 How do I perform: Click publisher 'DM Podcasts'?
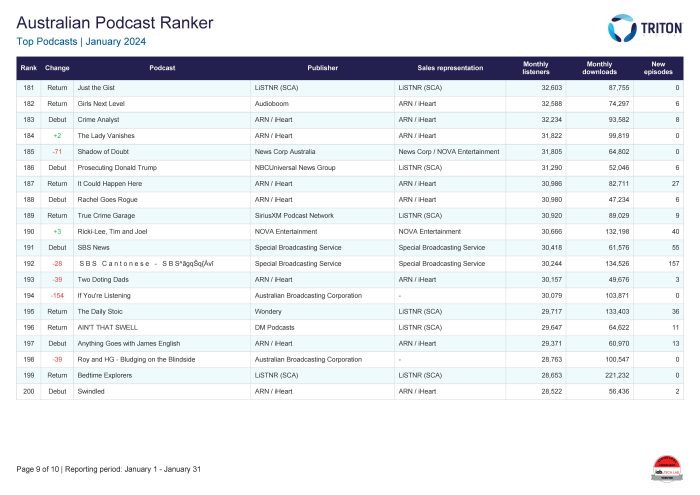(274, 328)
